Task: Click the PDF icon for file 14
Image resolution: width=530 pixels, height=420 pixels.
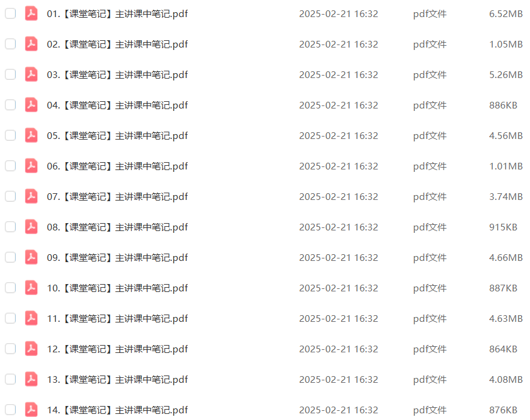Action: click(x=31, y=410)
